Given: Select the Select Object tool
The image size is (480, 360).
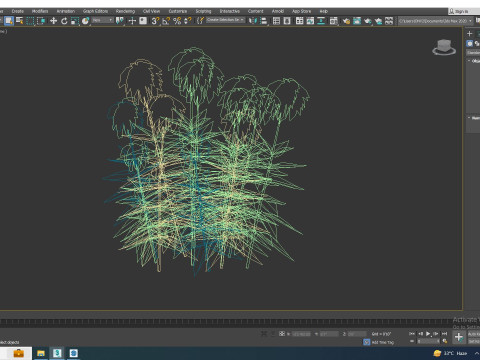Looking at the screenshot, I should click(9, 21).
